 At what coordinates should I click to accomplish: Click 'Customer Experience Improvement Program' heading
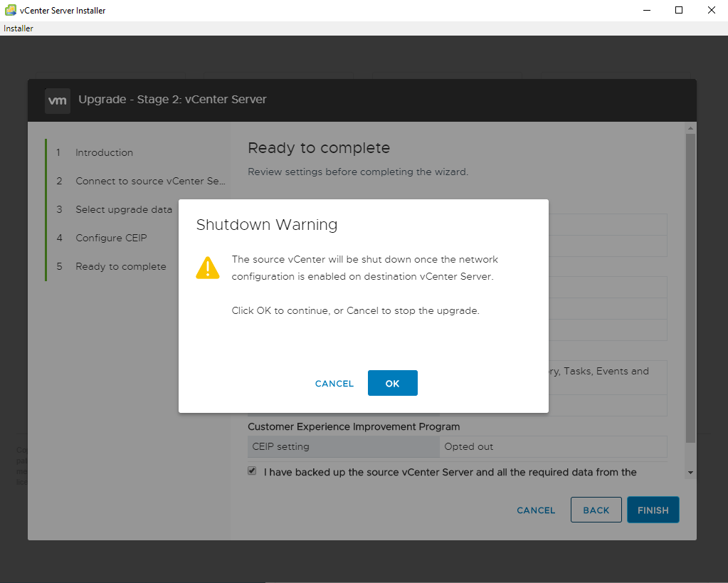click(354, 426)
